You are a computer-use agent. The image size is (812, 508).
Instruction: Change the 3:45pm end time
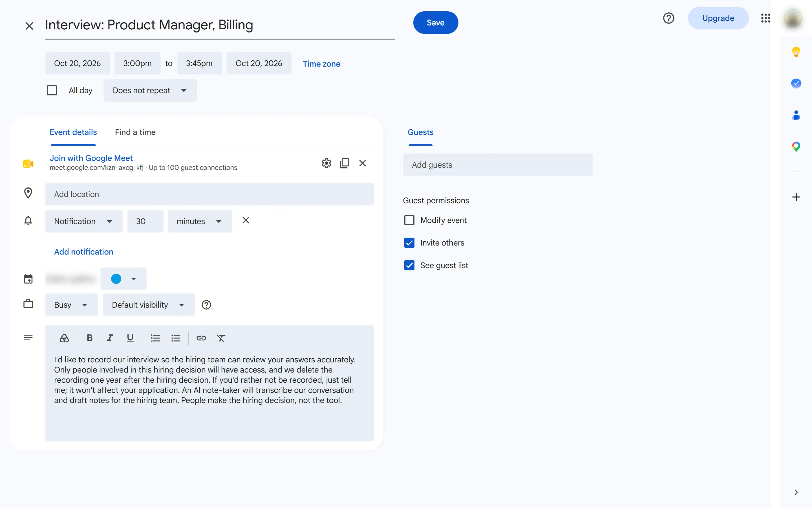pyautogui.click(x=199, y=63)
